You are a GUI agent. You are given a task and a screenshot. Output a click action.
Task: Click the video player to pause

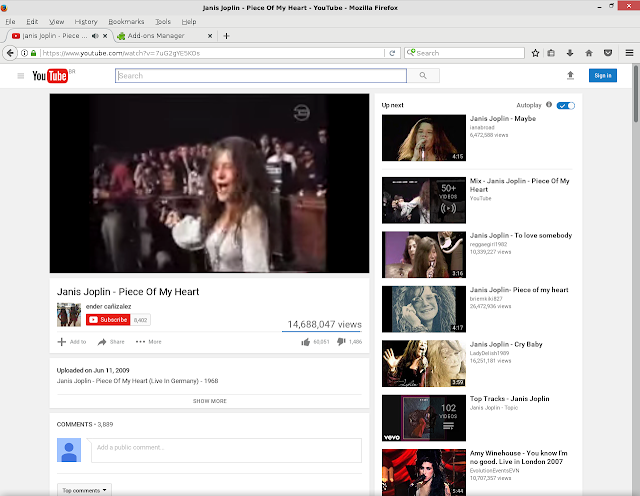coord(209,183)
